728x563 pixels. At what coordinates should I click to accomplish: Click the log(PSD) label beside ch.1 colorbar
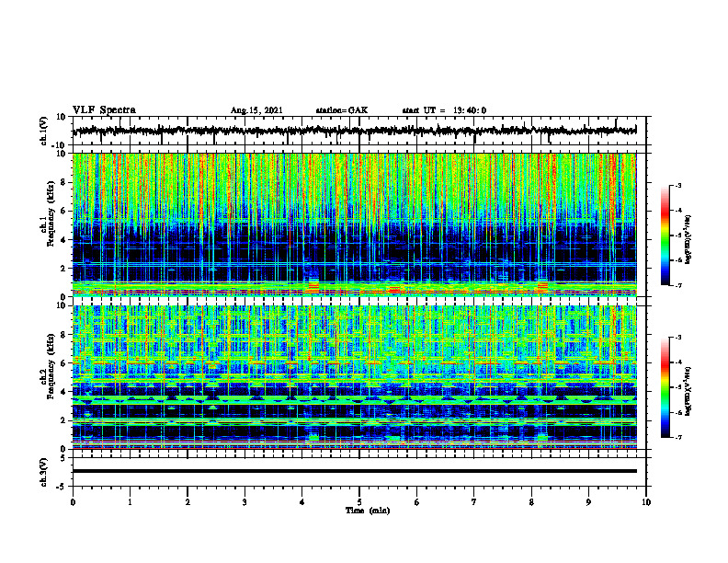pos(688,240)
